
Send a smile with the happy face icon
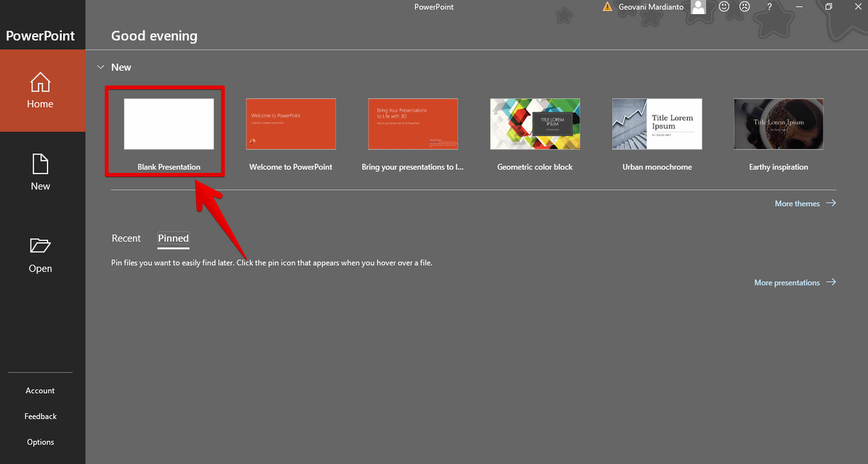(x=724, y=7)
